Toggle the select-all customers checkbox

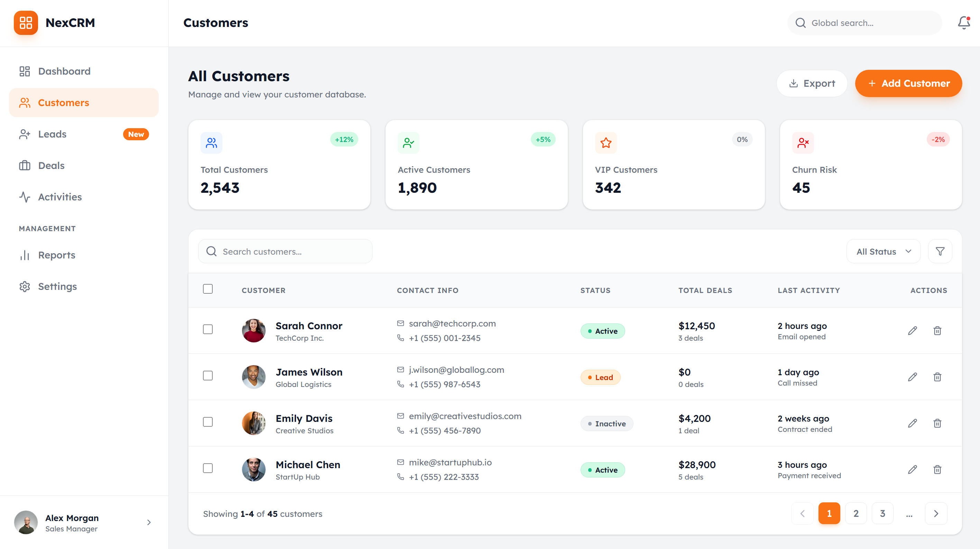coord(208,289)
